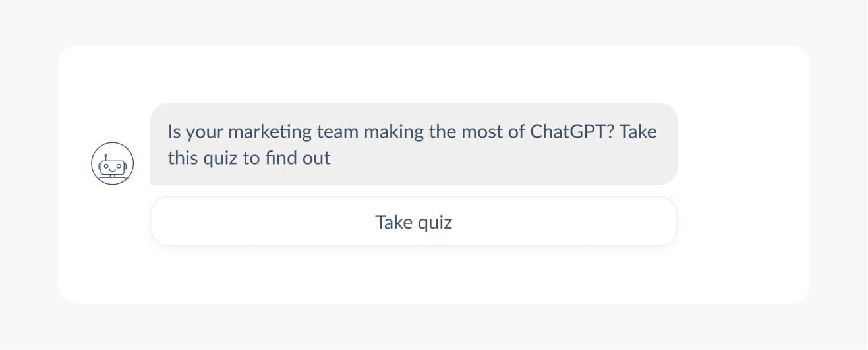The width and height of the screenshot is (868, 350).
Task: Click the "Take quiz" label text
Action: (414, 222)
